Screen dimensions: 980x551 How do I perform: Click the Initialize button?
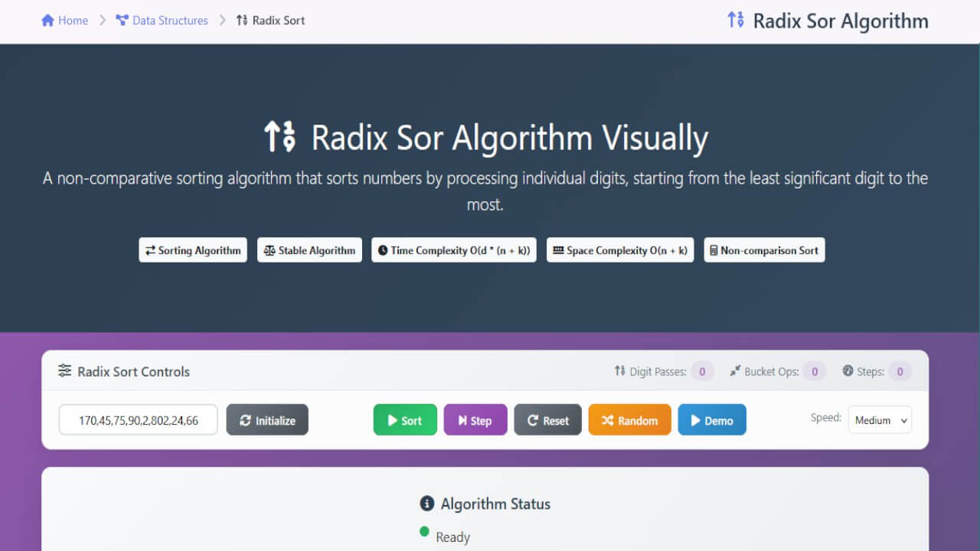click(x=267, y=420)
